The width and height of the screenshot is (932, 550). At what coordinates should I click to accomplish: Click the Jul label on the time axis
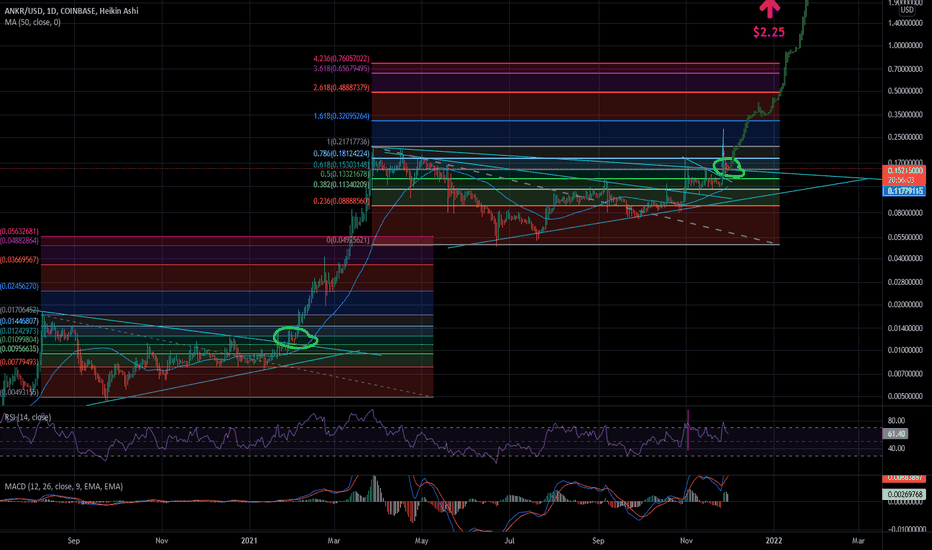click(509, 540)
